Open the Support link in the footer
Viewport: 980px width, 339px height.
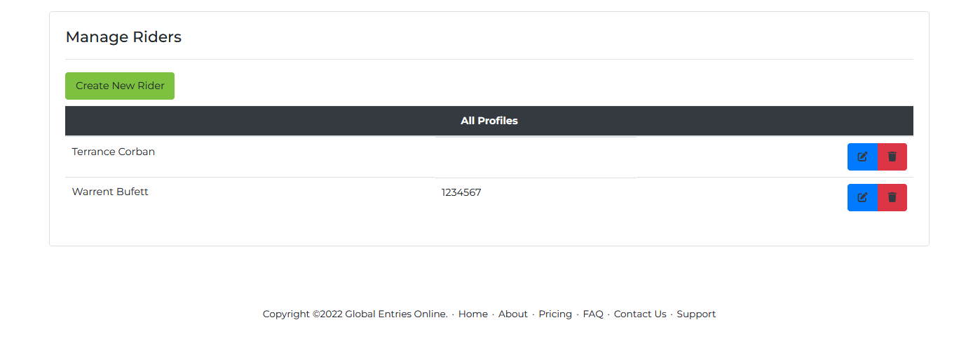pyautogui.click(x=696, y=314)
